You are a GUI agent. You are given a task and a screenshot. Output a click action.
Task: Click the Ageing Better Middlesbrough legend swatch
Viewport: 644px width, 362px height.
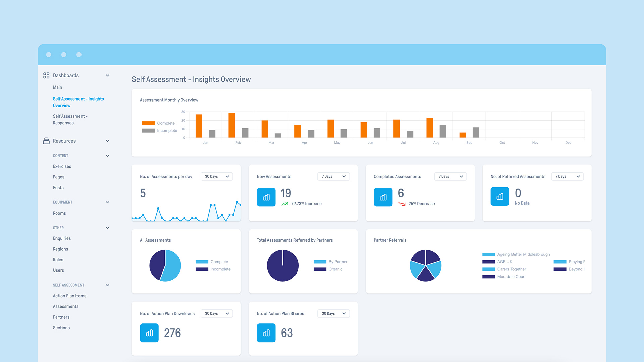tap(488, 254)
